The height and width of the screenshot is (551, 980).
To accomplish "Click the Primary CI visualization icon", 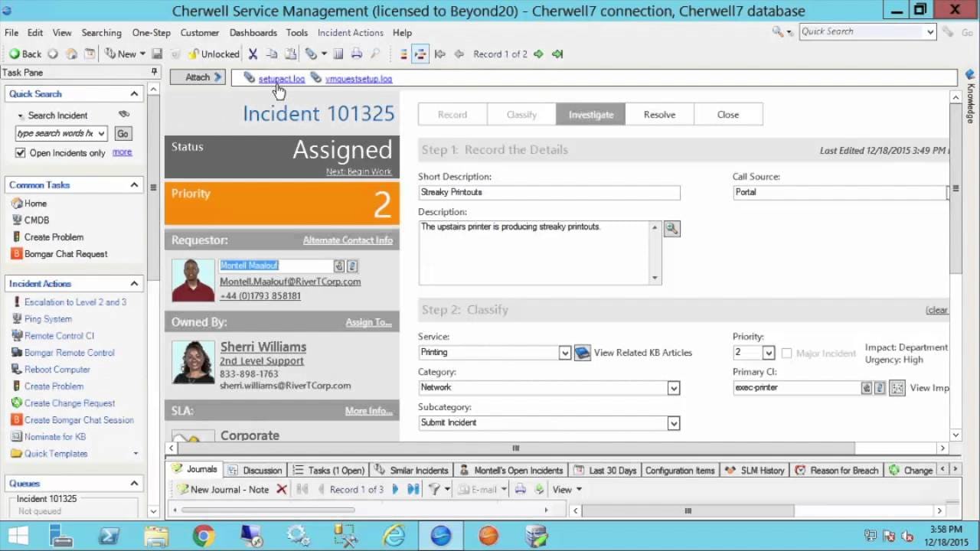I will tap(897, 388).
